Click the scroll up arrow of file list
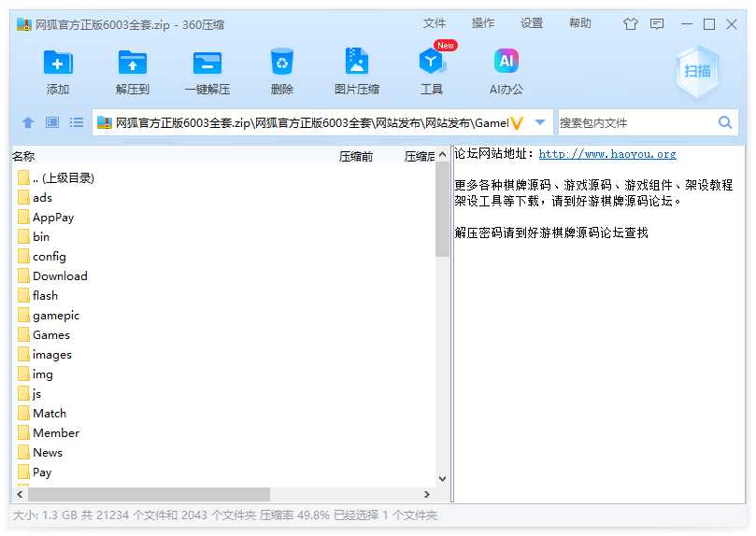The width and height of the screenshot is (756, 536). point(442,154)
